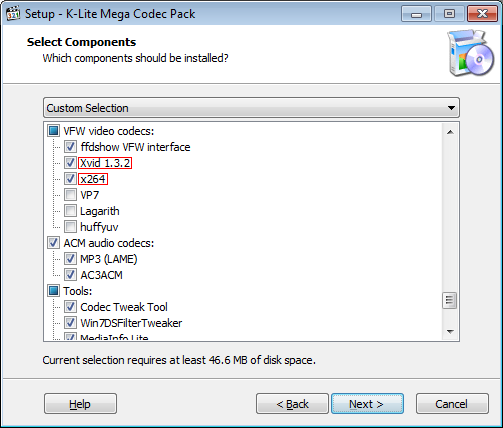Uncheck the ffdshow VFW interface checkbox

70,147
